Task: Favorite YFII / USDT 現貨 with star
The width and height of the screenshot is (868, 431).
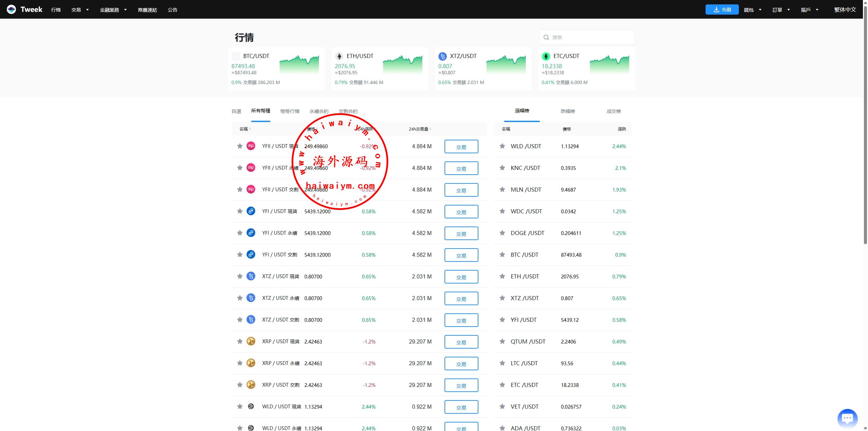Action: 240,146
